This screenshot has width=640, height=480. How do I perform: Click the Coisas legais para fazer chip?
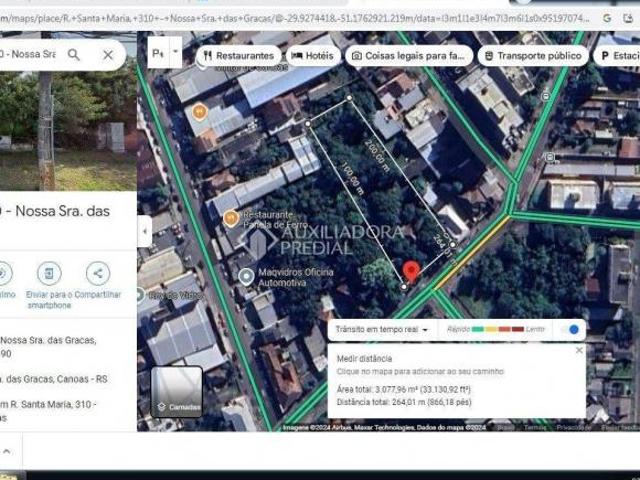(x=408, y=56)
